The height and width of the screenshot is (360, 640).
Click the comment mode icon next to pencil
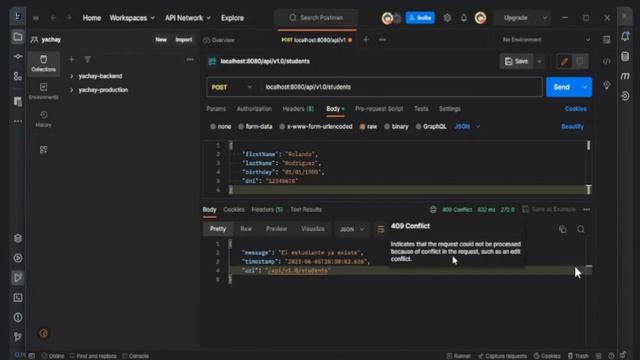click(x=580, y=61)
